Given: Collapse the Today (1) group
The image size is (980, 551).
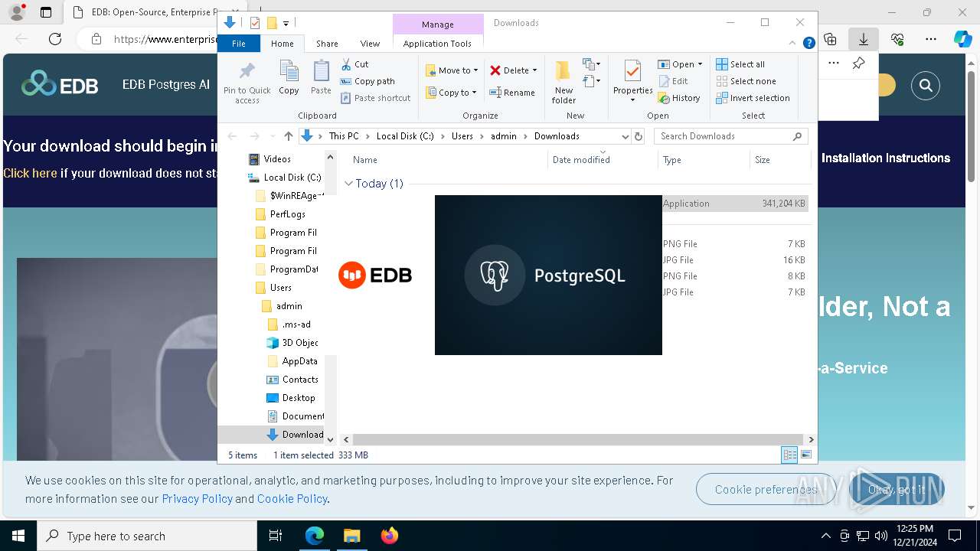Looking at the screenshot, I should point(349,184).
